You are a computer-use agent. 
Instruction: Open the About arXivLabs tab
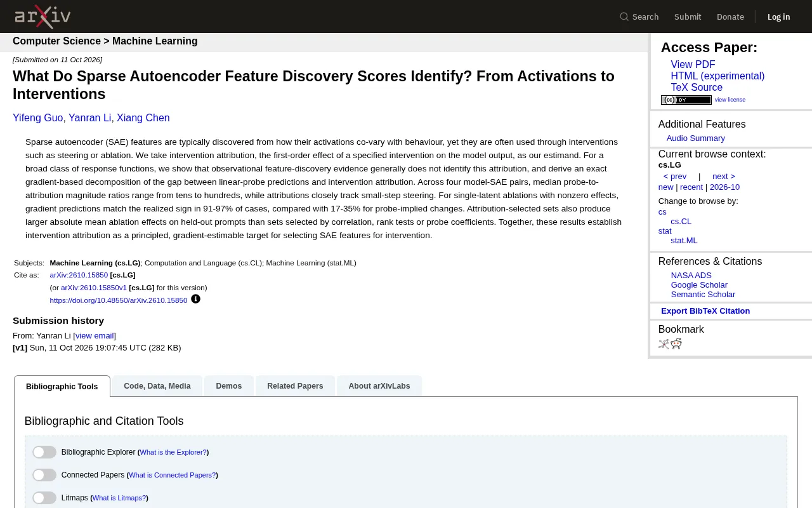(x=379, y=386)
